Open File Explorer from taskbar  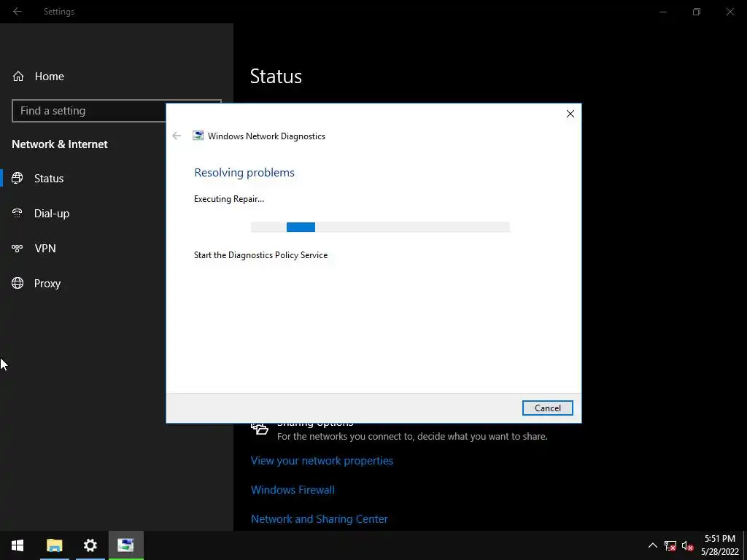click(x=54, y=545)
